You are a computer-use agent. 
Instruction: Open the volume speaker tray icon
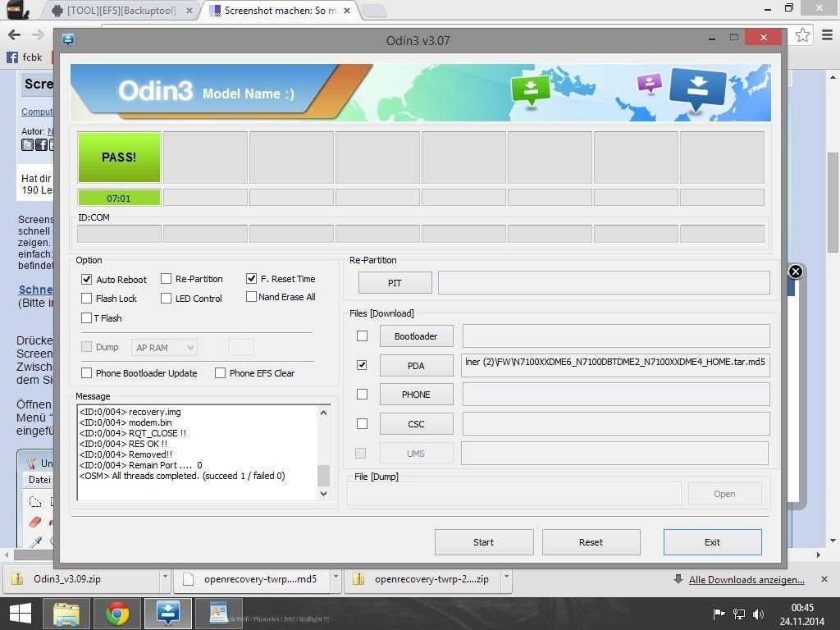pos(758,614)
